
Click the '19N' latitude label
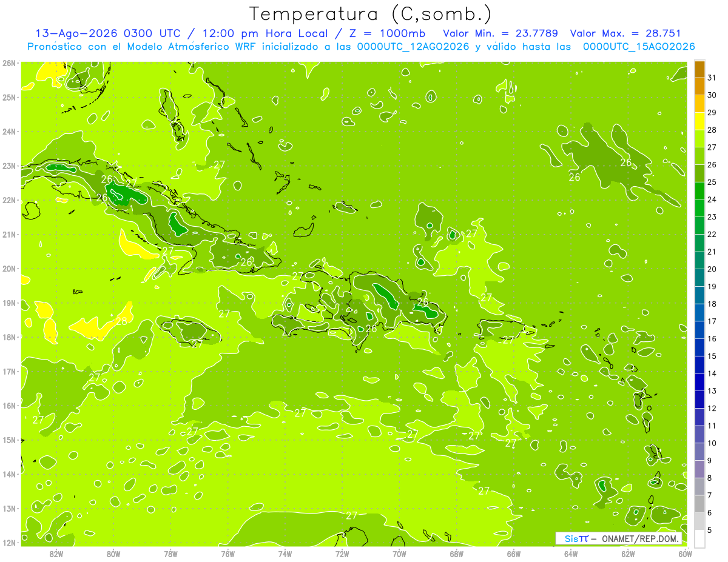pyautogui.click(x=9, y=303)
